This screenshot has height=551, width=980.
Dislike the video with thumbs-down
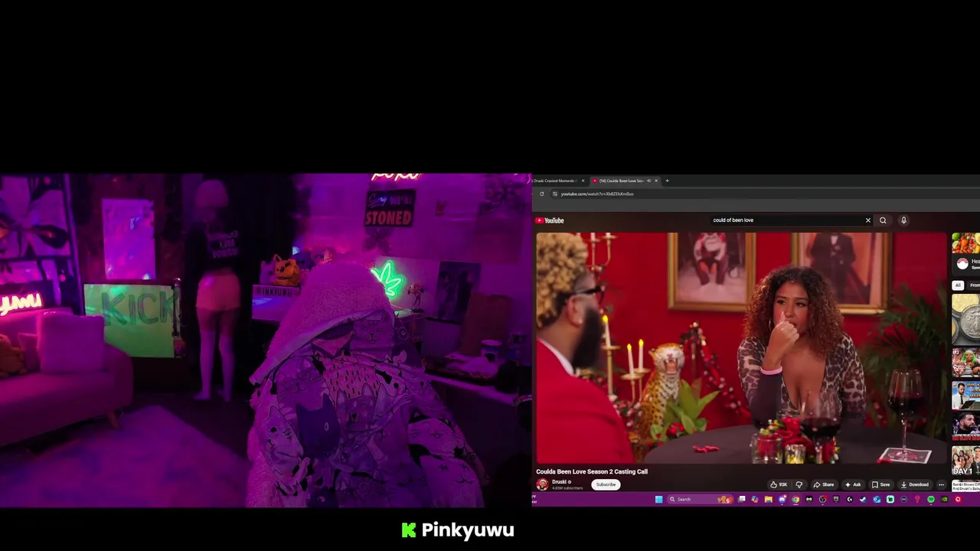pos(799,484)
